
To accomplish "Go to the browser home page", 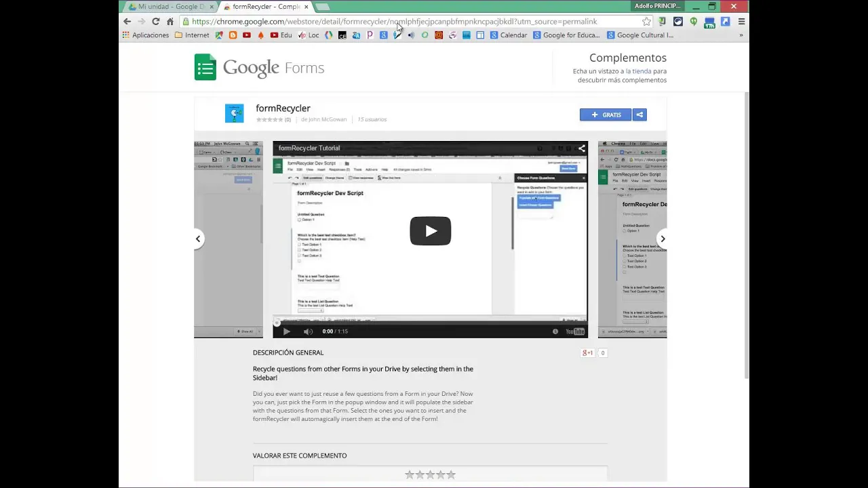I will click(170, 22).
